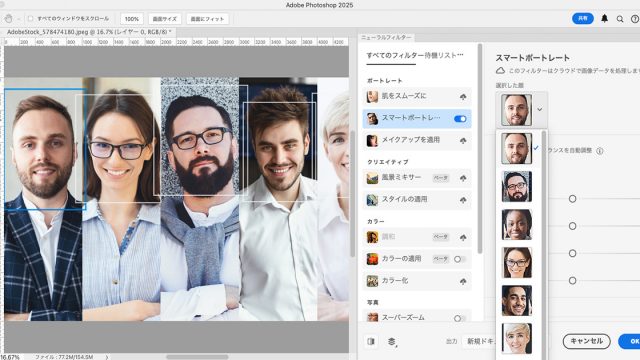Select the AdobeStock_578474180.jpeg document tab
Screen dimensions: 640x360
[x=89, y=32]
